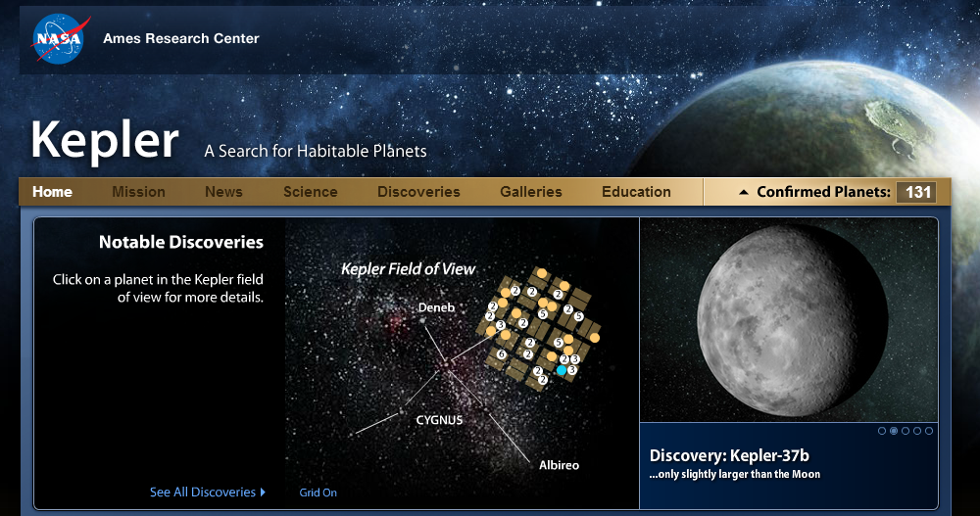Click the NASA meatball logo

tap(61, 39)
